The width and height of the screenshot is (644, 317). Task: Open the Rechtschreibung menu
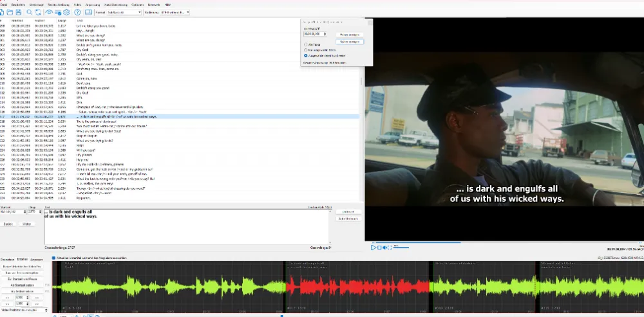pyautogui.click(x=59, y=4)
